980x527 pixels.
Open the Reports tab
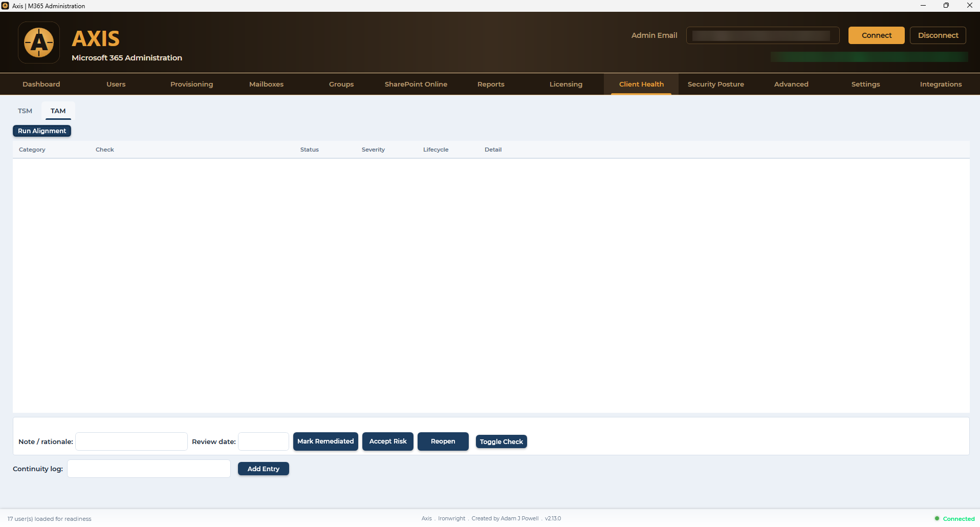[x=491, y=84]
